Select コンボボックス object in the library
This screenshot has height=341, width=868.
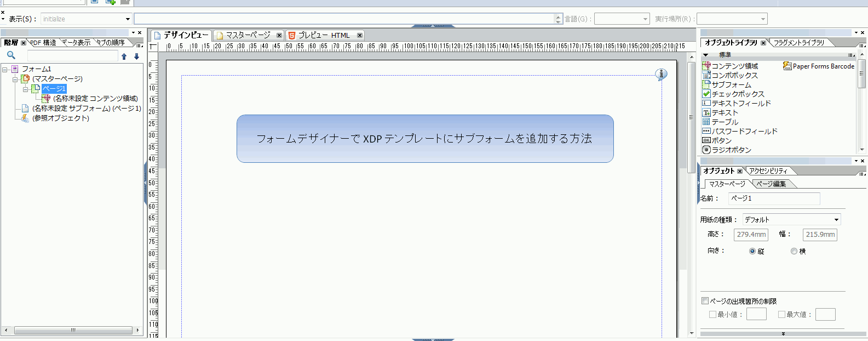point(730,75)
